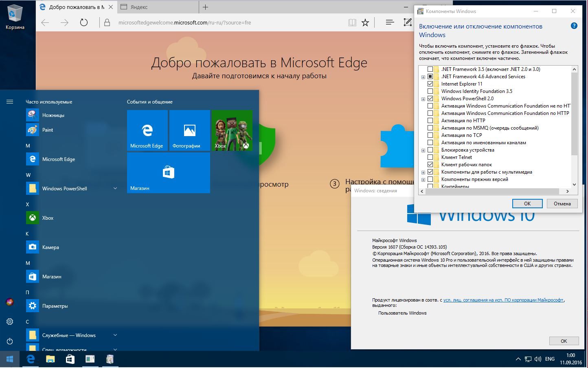
Task: Uncheck Windows PowerShell 2.0 checkbox
Action: [x=430, y=99]
